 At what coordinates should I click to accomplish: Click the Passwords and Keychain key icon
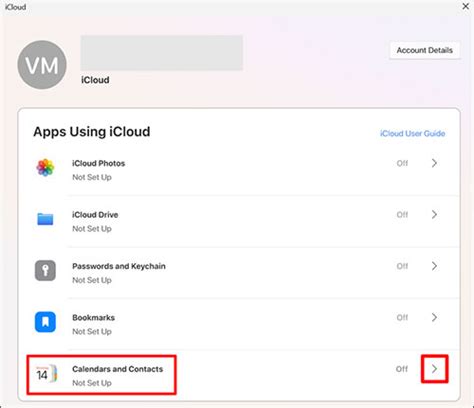[x=45, y=270]
